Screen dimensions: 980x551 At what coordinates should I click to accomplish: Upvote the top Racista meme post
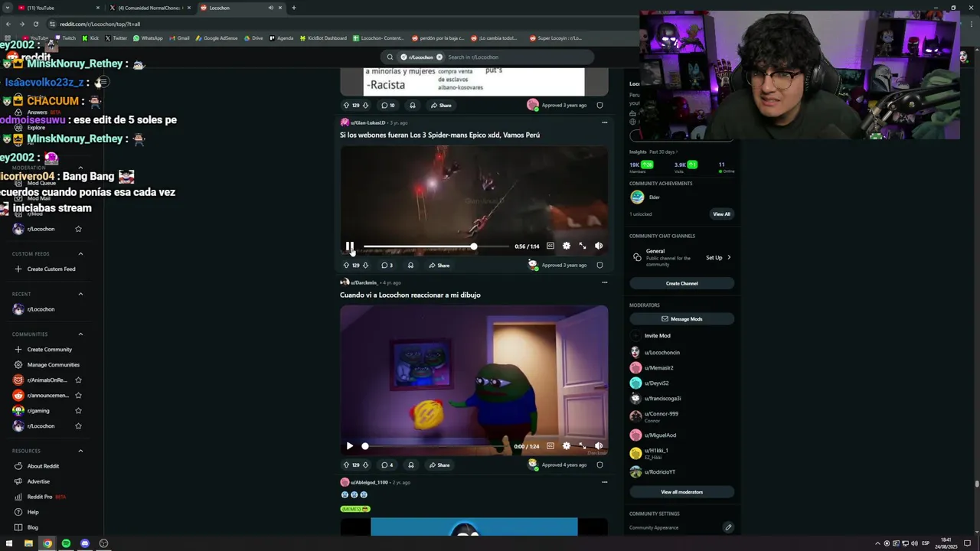(x=346, y=106)
